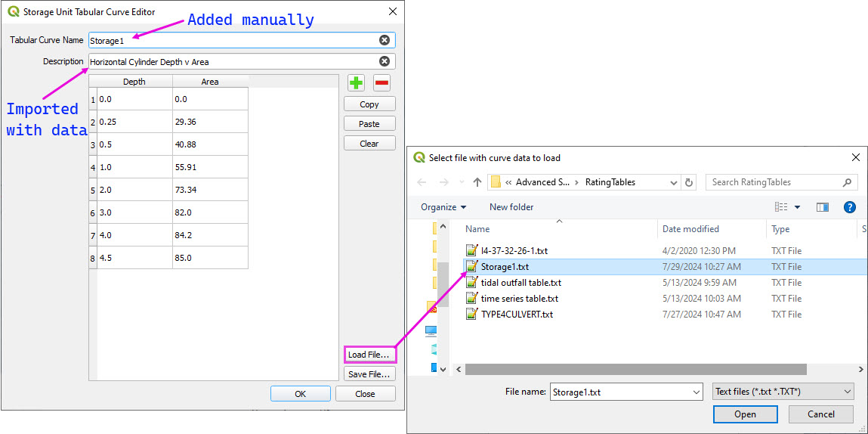This screenshot has height=434, width=868.
Task: Click the green plus add row icon
Action: click(356, 83)
